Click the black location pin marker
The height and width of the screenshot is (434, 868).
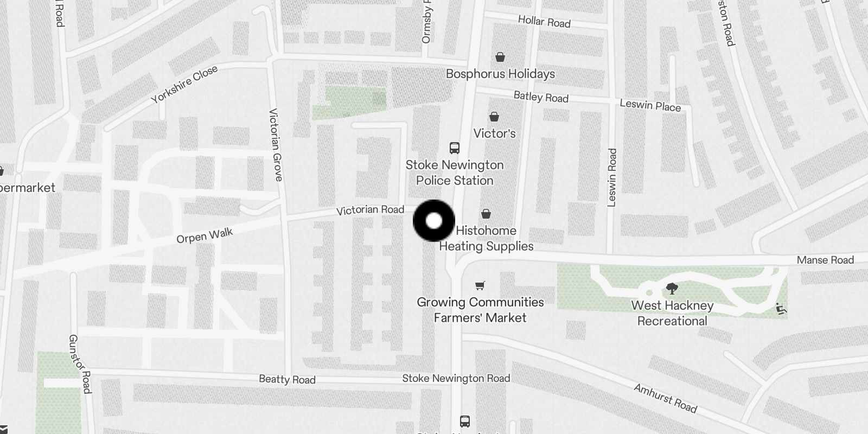(x=434, y=221)
